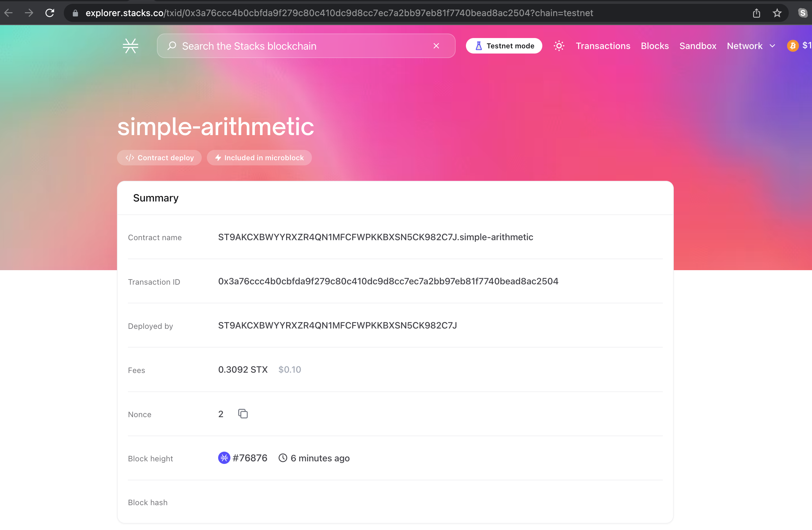The image size is (812, 530).
Task: Expand the Network dropdown
Action: point(744,46)
